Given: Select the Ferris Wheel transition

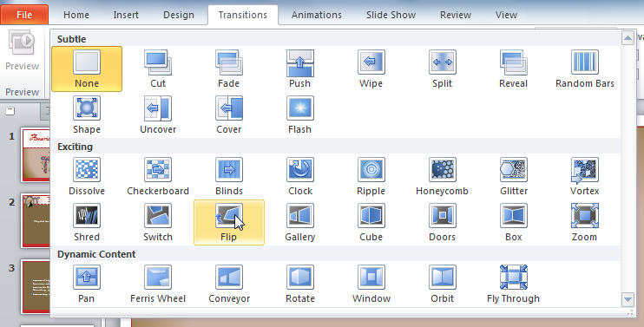Looking at the screenshot, I should [158, 284].
